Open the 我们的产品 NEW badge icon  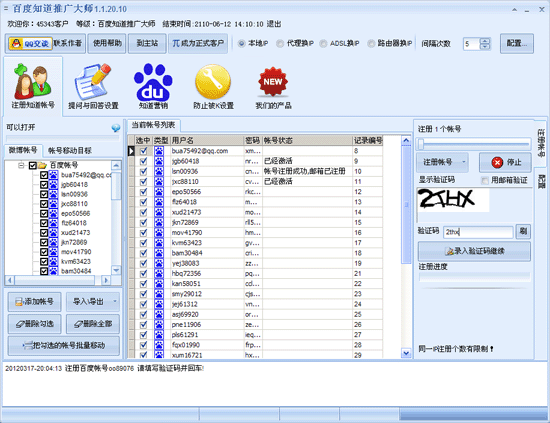pyautogui.click(x=273, y=82)
